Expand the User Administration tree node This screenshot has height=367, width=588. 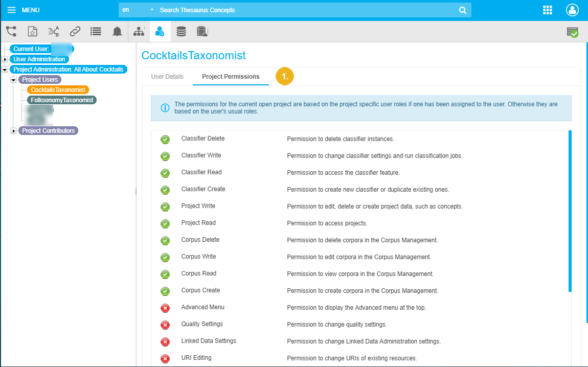pyautogui.click(x=5, y=59)
